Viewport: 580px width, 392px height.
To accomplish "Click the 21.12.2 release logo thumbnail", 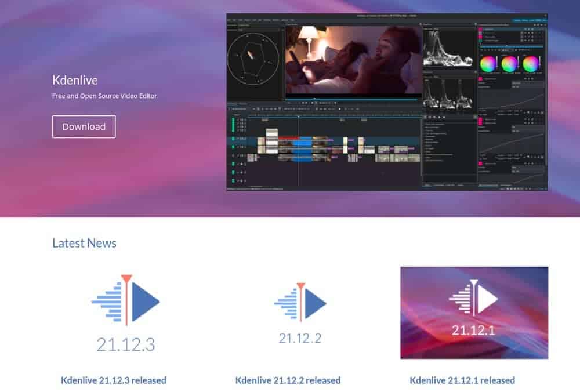I will pyautogui.click(x=300, y=313).
